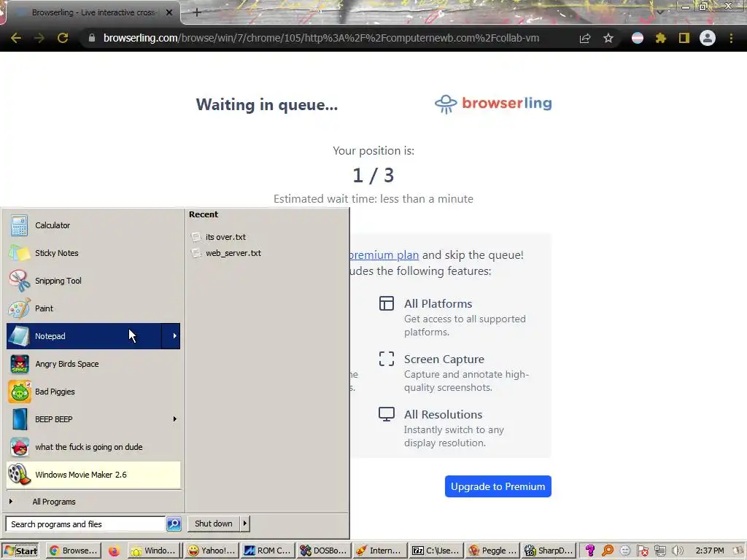This screenshot has height=560, width=747.
Task: Open Notepad from the Start menu
Action: click(84, 335)
